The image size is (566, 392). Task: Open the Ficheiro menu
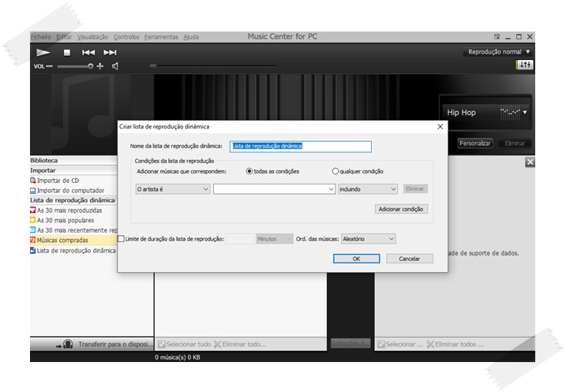pyautogui.click(x=41, y=37)
